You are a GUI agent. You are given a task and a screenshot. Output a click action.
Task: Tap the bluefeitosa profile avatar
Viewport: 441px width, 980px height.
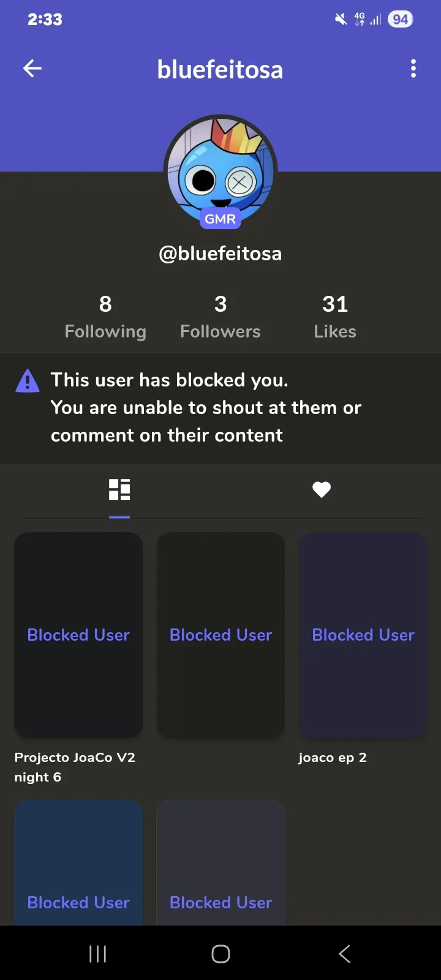pos(221,168)
